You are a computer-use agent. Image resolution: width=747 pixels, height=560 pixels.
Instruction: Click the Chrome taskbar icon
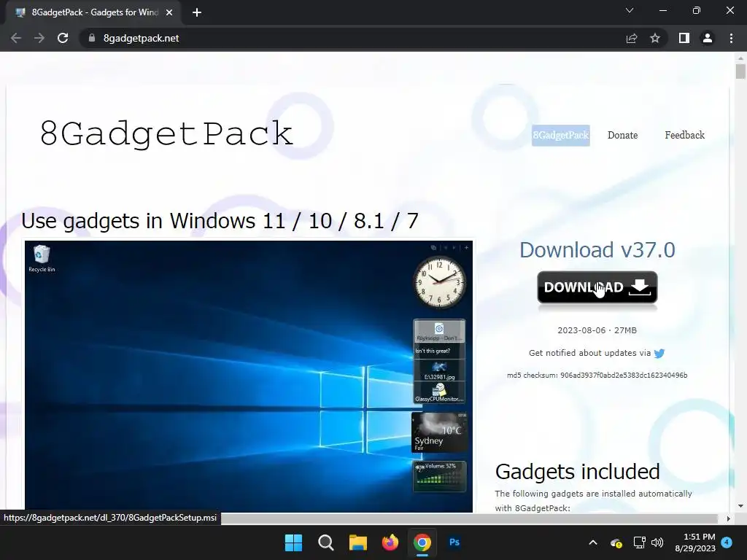pos(422,542)
